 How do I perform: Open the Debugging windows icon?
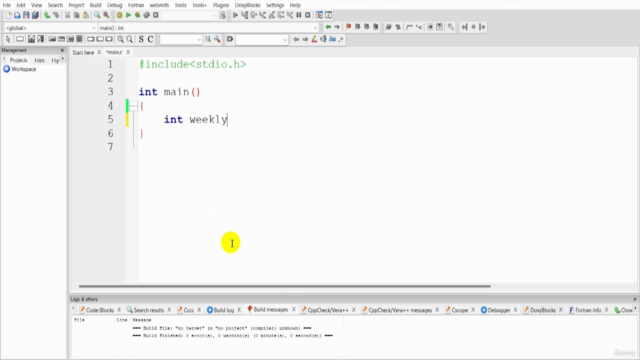319,15
